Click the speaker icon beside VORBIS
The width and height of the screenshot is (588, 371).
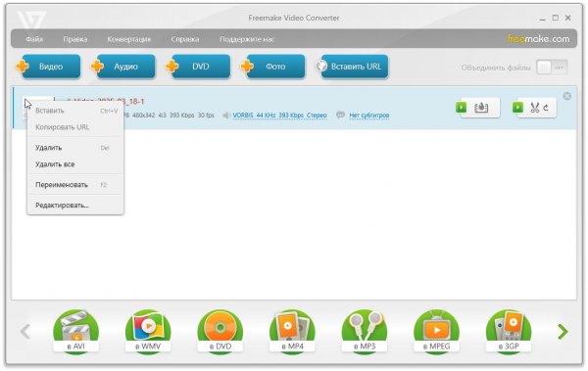226,116
